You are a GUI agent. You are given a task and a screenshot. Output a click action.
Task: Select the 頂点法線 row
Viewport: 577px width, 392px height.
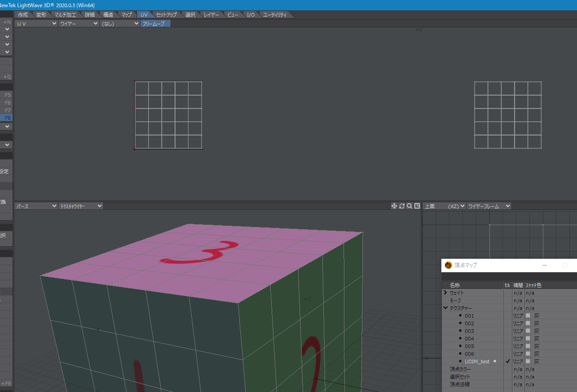pos(509,384)
